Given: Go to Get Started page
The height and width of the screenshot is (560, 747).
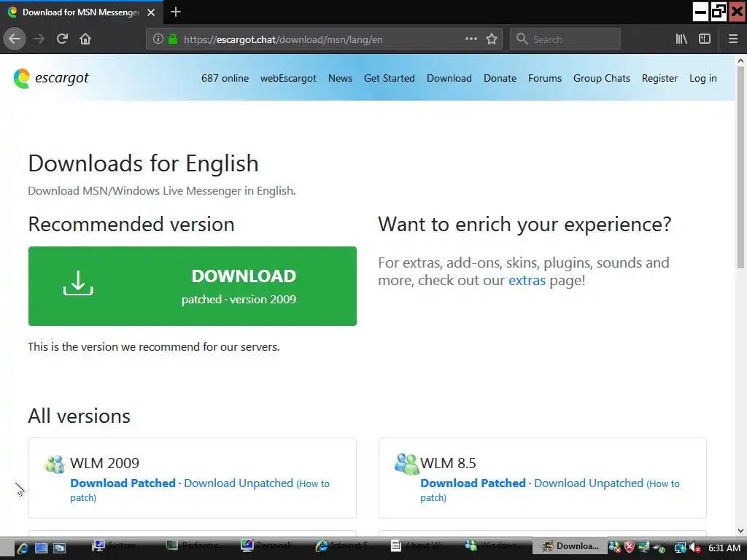Looking at the screenshot, I should (x=390, y=78).
